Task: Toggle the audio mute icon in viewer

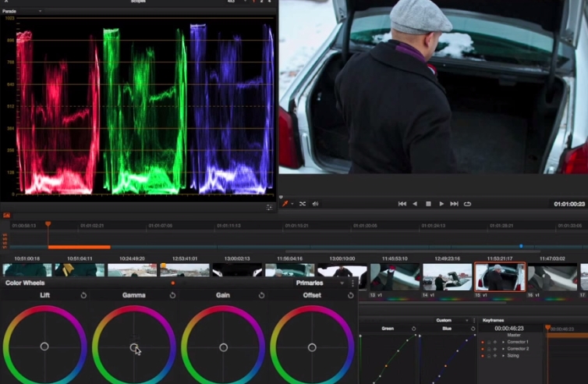Action: tap(315, 204)
